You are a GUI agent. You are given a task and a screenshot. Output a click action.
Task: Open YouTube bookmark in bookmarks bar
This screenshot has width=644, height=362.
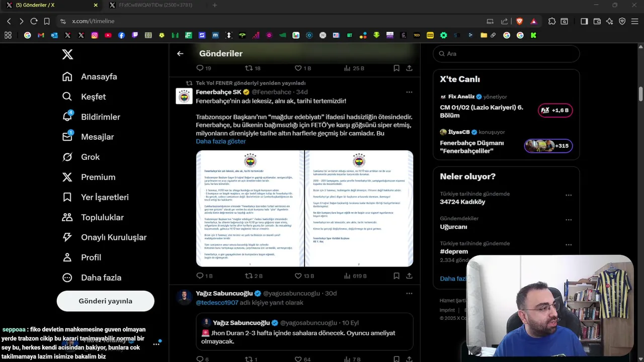[x=108, y=35]
